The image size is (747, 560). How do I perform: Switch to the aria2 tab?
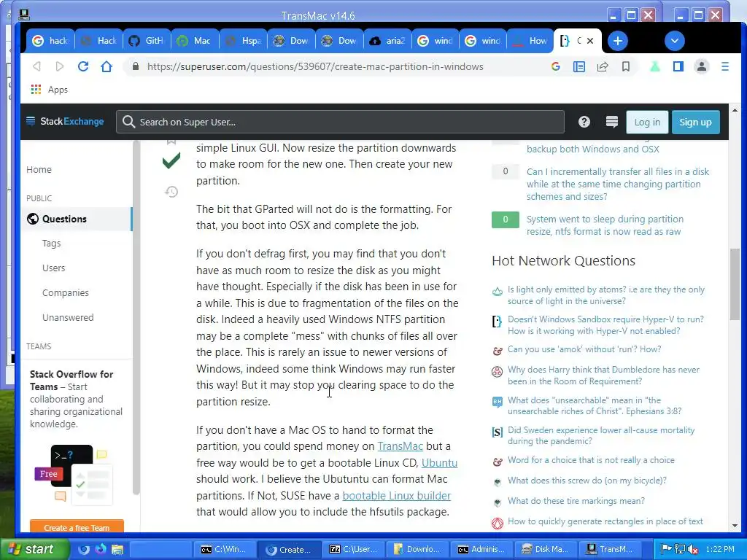387,41
